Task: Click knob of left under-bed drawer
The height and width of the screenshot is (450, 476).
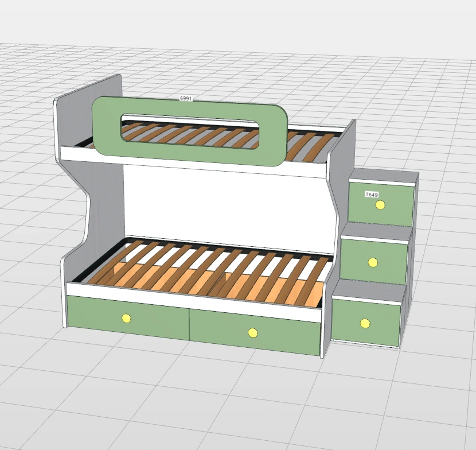Action: 126,319
